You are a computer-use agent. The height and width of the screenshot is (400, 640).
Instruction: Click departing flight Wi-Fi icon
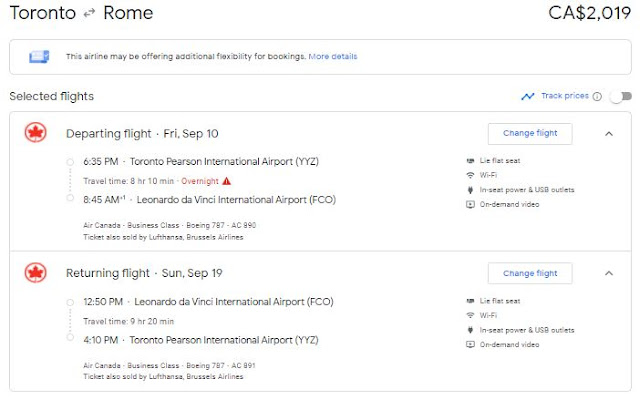point(470,175)
